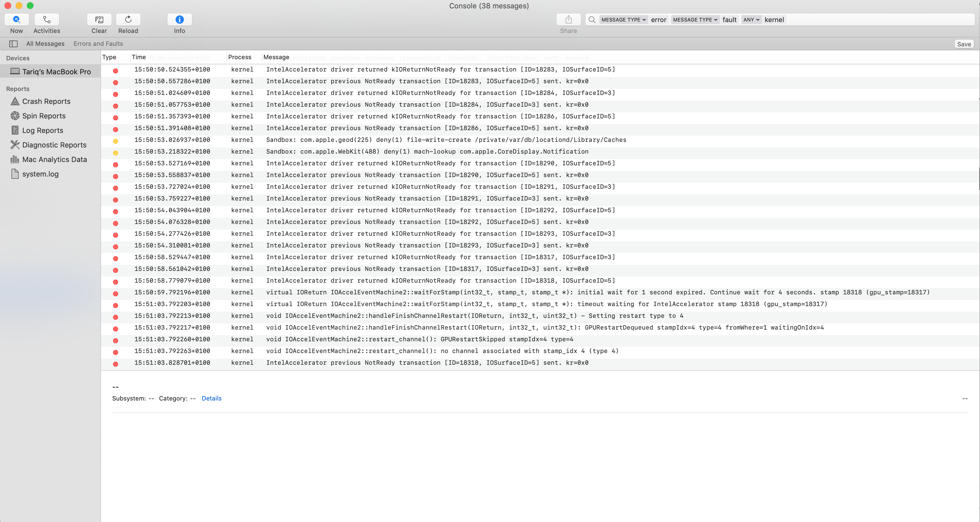The height and width of the screenshot is (522, 980).
Task: Switch to the All Messages tab
Action: [x=45, y=44]
